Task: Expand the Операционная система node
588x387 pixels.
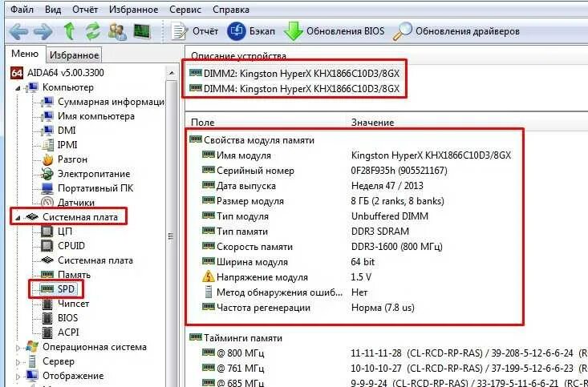Action: pos(18,348)
